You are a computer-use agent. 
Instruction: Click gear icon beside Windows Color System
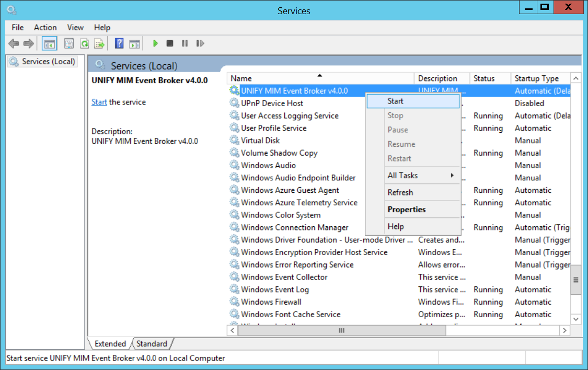[234, 214]
